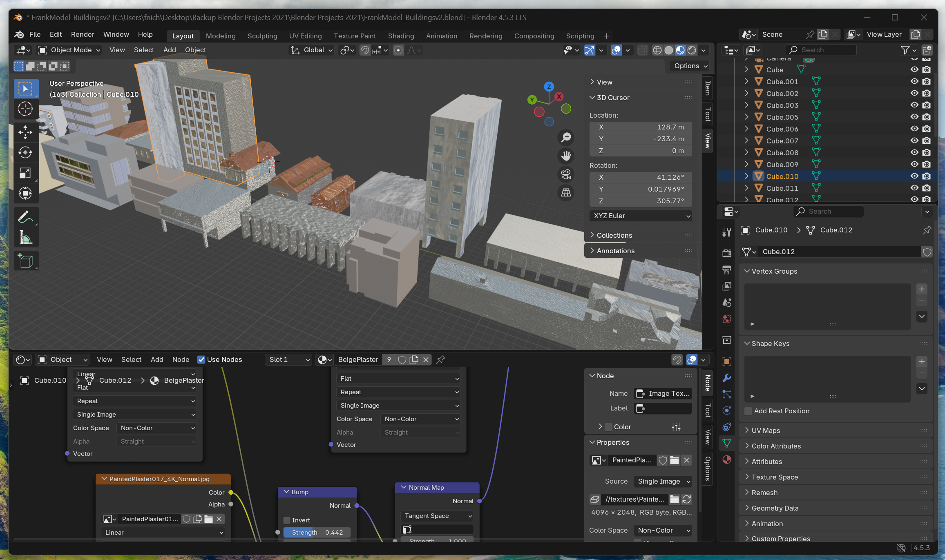Select the Measure tool
The image size is (945, 560).
tap(25, 237)
